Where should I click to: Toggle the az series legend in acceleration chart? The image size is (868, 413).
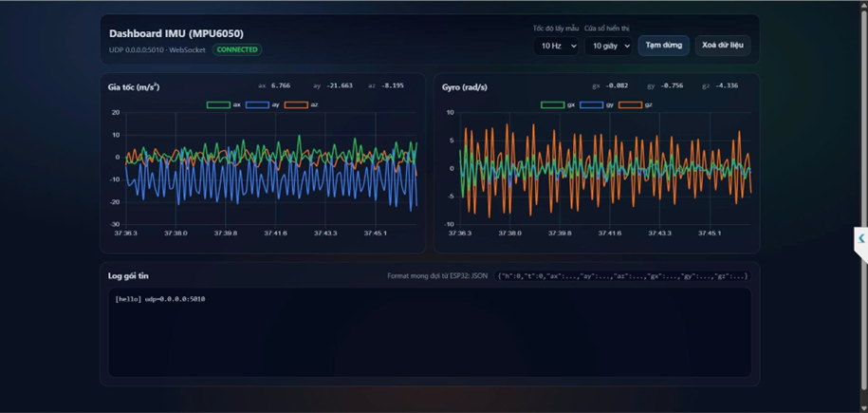301,104
